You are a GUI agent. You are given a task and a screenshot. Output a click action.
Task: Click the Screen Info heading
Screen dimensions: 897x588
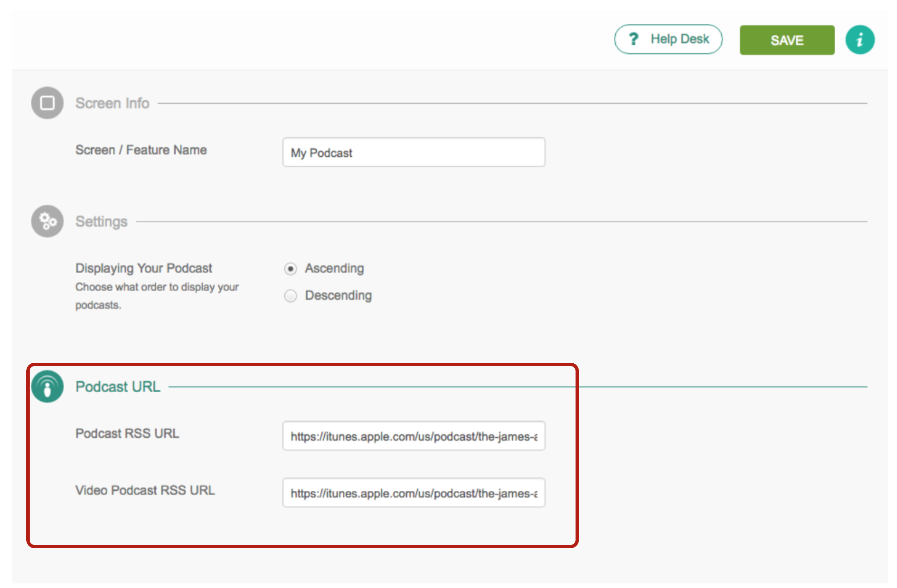click(112, 103)
